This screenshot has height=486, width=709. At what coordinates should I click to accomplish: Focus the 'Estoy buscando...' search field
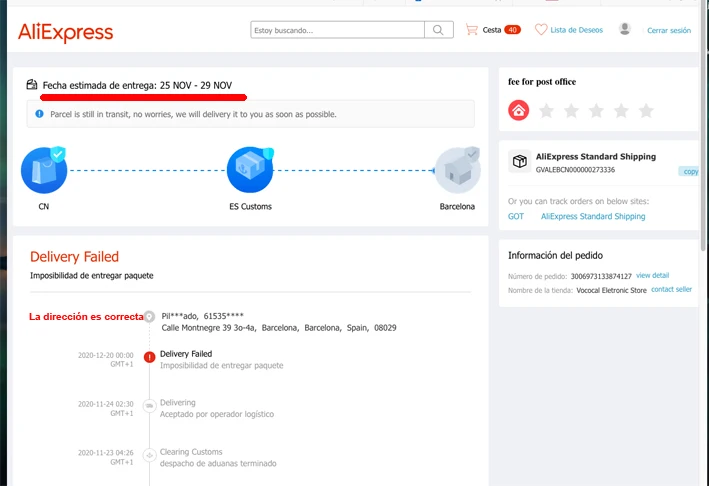point(337,30)
